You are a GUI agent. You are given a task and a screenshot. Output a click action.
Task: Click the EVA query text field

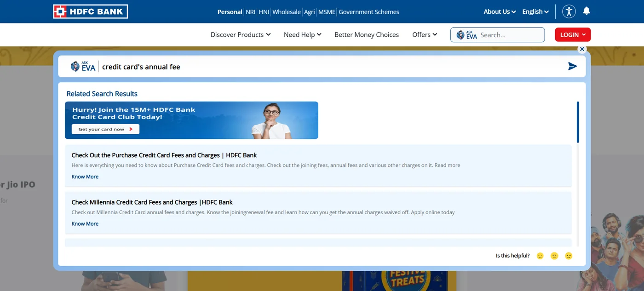point(331,67)
